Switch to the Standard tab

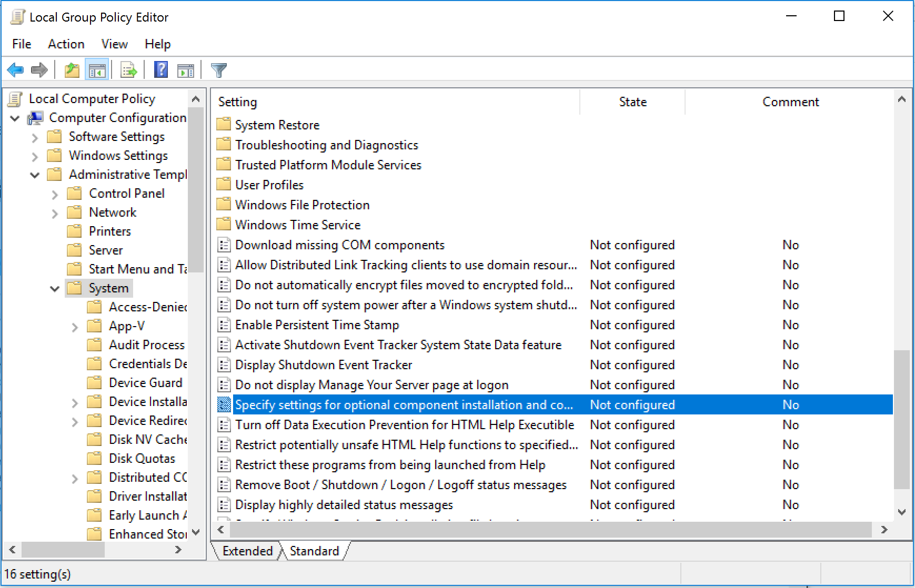[314, 551]
